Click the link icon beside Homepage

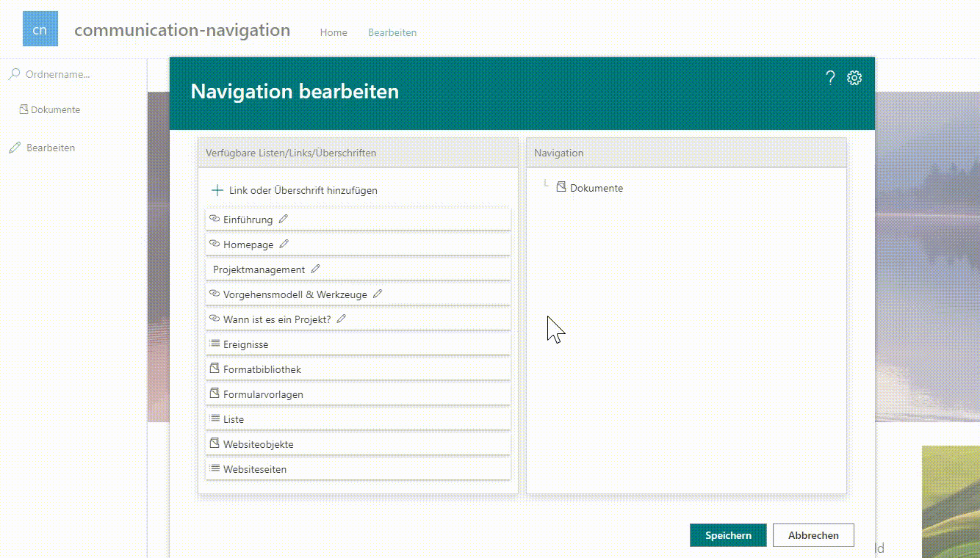(x=215, y=244)
